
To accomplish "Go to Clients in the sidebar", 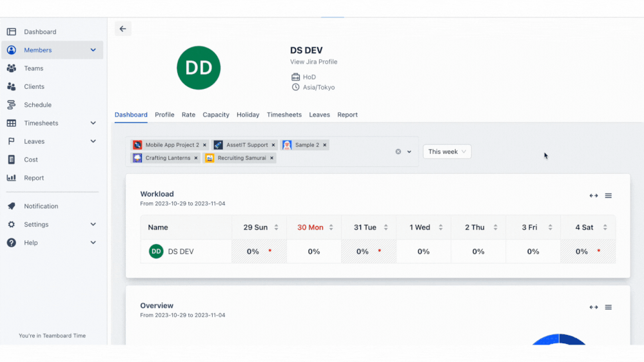I will click(x=34, y=86).
